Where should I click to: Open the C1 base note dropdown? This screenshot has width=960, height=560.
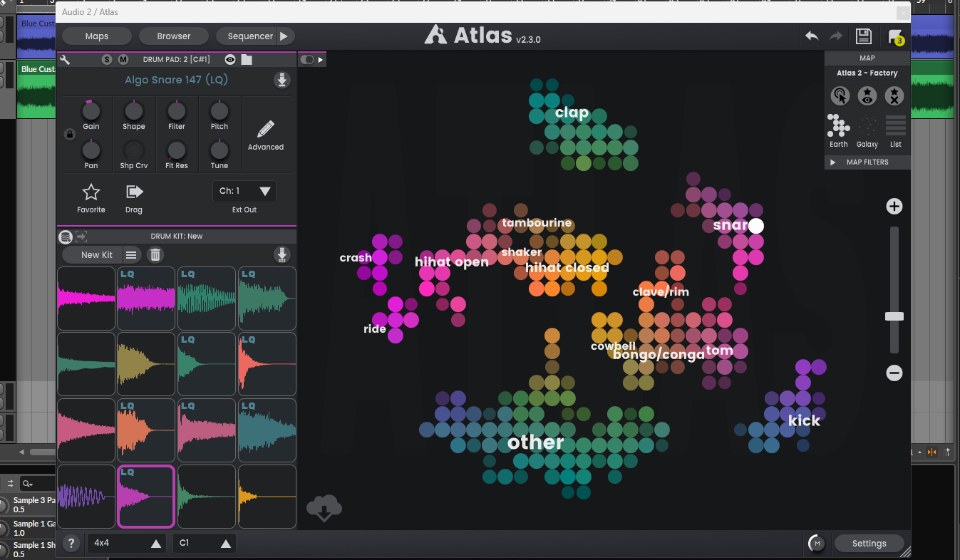tap(204, 543)
